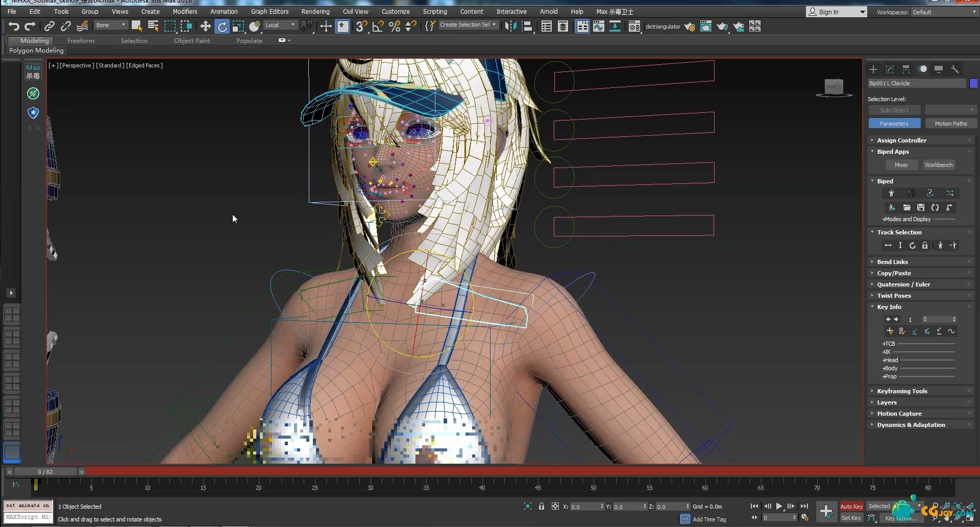980x527 pixels.
Task: Expand the Copy/Paste rollout
Action: (921, 273)
